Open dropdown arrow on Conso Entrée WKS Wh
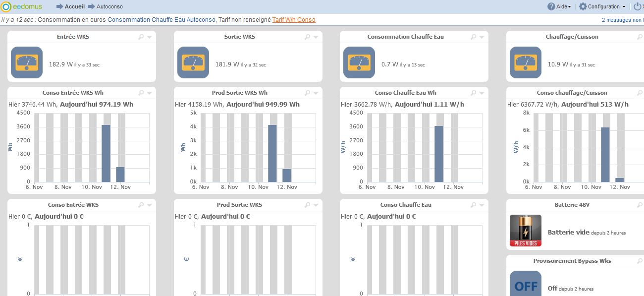 149,93
